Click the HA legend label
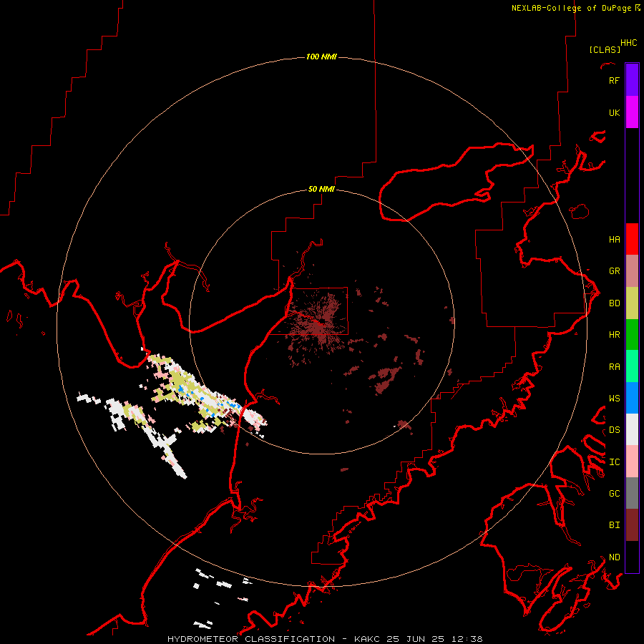Viewport: 644px width, 644px height. pos(614,240)
